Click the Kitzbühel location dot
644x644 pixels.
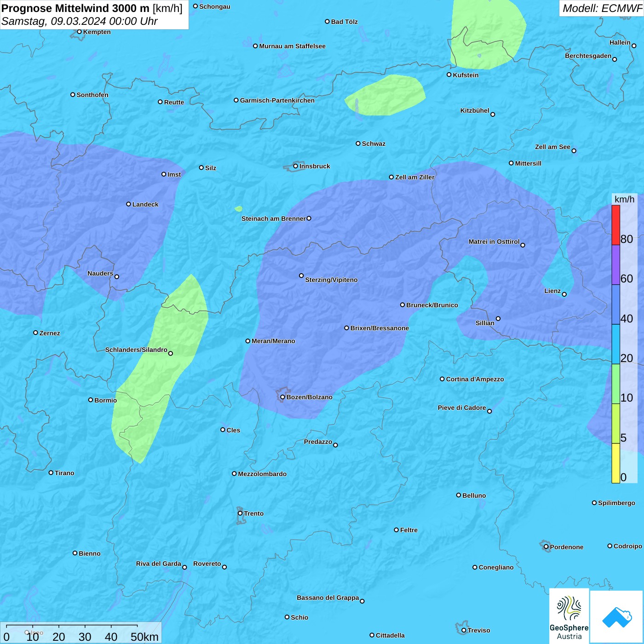tap(493, 115)
